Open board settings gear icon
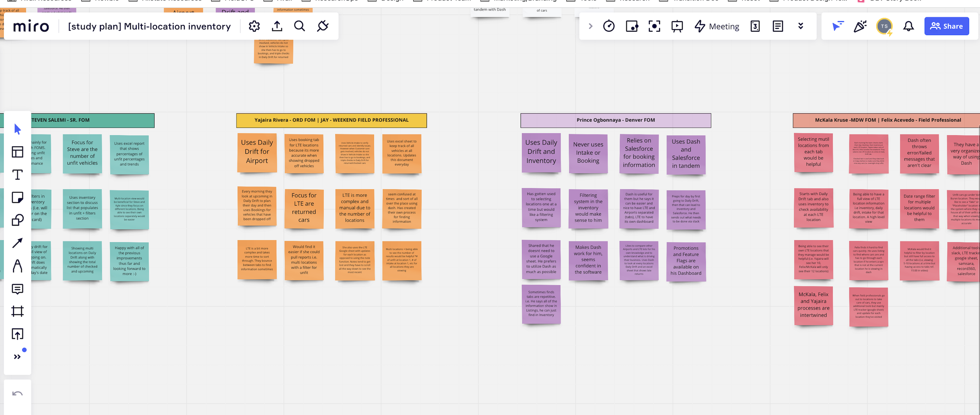Screen dimensions: 980x415 pos(254,26)
